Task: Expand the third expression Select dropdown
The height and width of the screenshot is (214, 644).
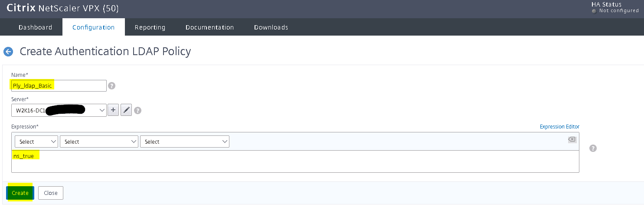Action: click(184, 142)
